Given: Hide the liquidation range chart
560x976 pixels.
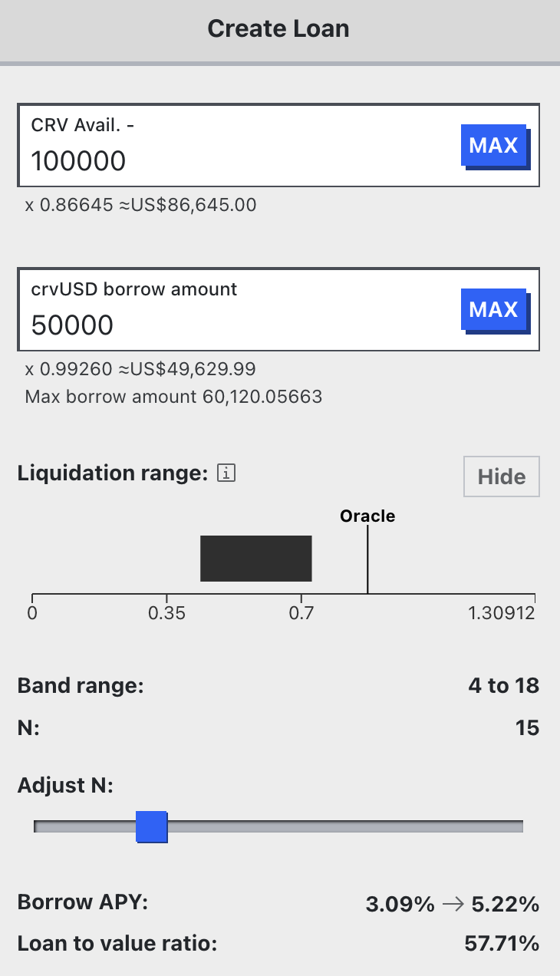Looking at the screenshot, I should coord(501,476).
